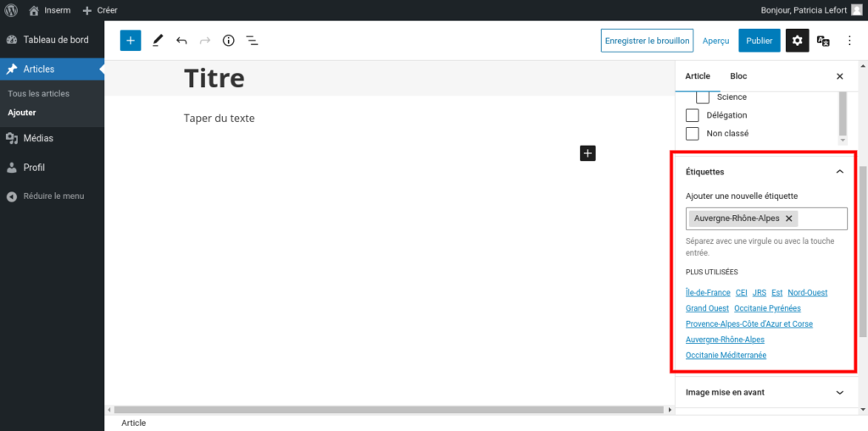Collapse the Étiquettes panel

839,172
